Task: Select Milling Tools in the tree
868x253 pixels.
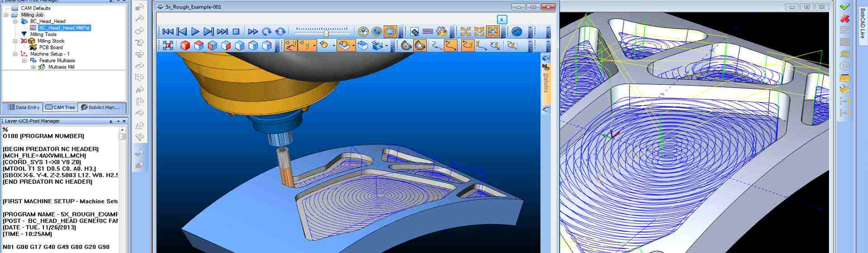Action: 43,34
